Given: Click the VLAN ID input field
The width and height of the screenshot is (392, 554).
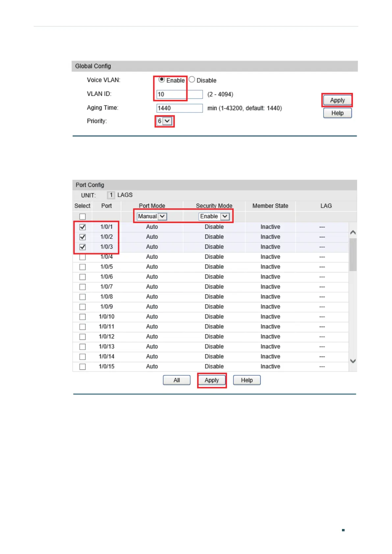Looking at the screenshot, I should click(x=179, y=94).
